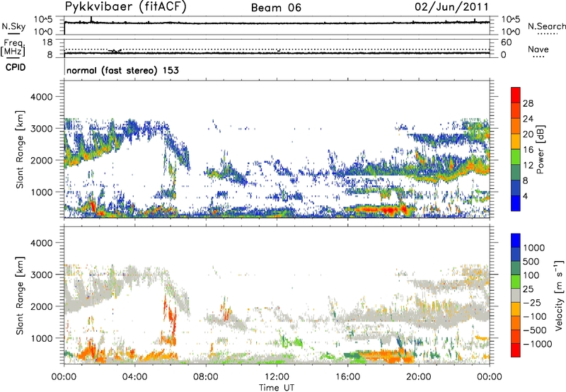Click the '20:00' time tick label

(x=418, y=377)
